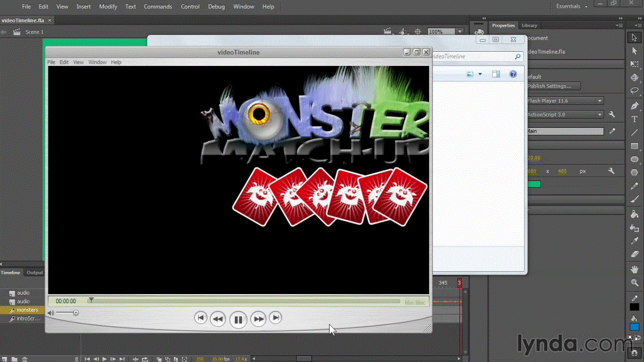Rewind the video in the player
The width and height of the screenshot is (644, 362).
tap(218, 319)
